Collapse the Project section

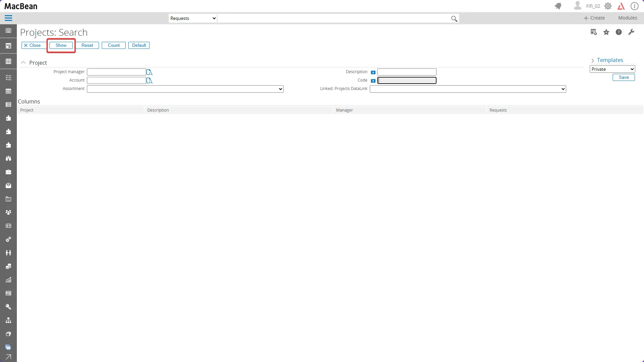coord(23,63)
